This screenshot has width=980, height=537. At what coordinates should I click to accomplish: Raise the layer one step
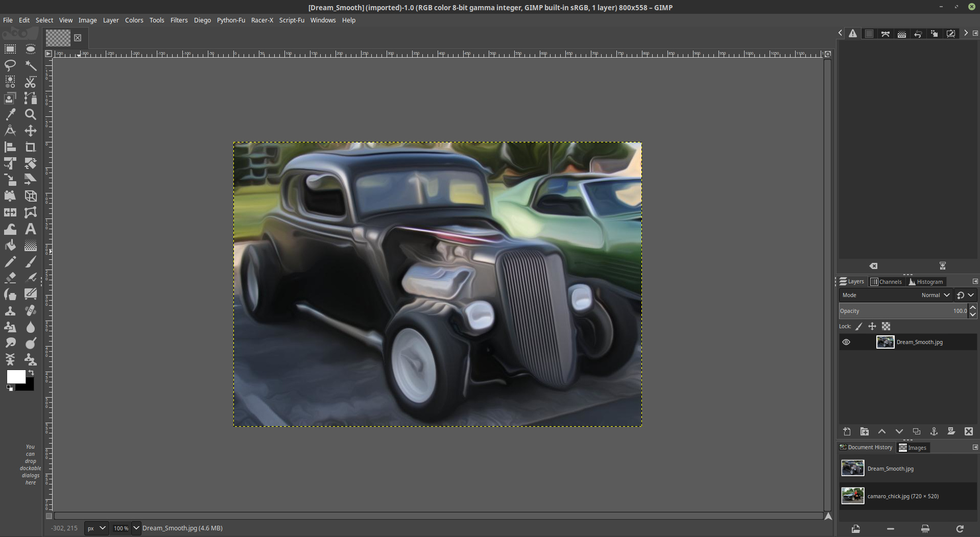(881, 431)
